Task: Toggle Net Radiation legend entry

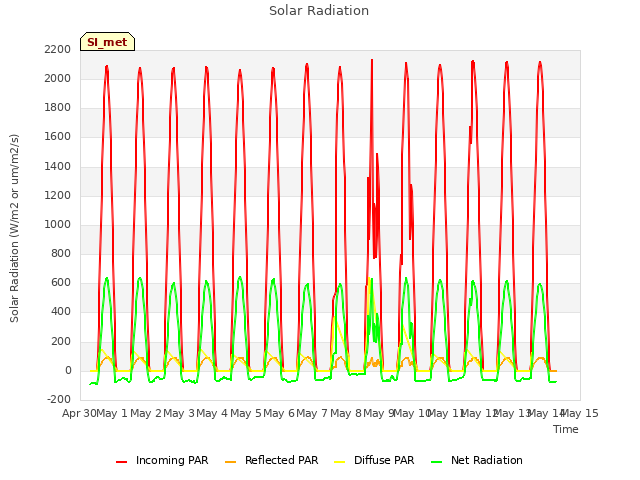Action: tap(477, 460)
